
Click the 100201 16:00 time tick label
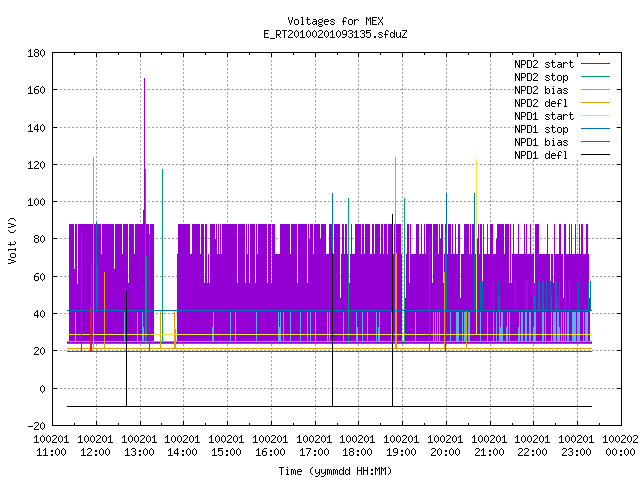(270, 446)
